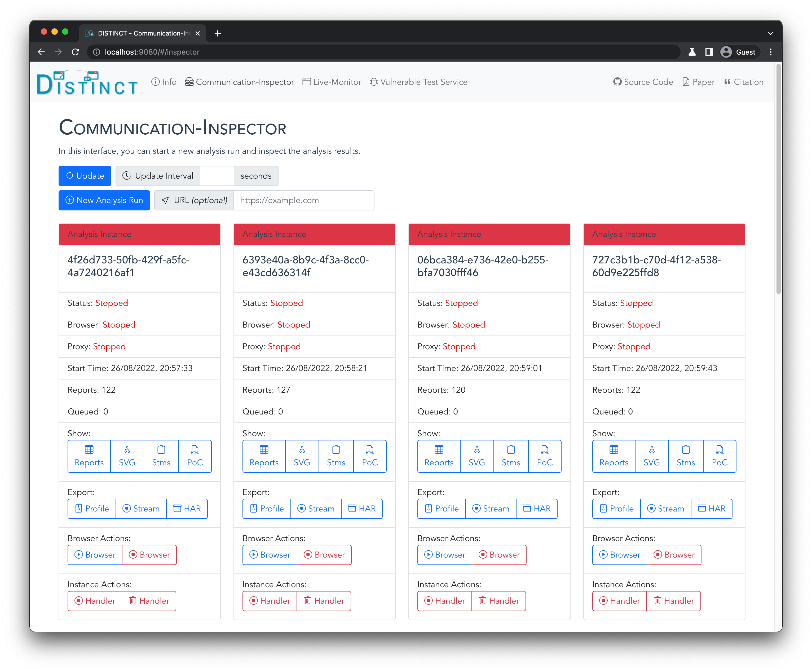The image size is (812, 671).
Task: Open Chrome three-dot menu
Action: coord(770,52)
